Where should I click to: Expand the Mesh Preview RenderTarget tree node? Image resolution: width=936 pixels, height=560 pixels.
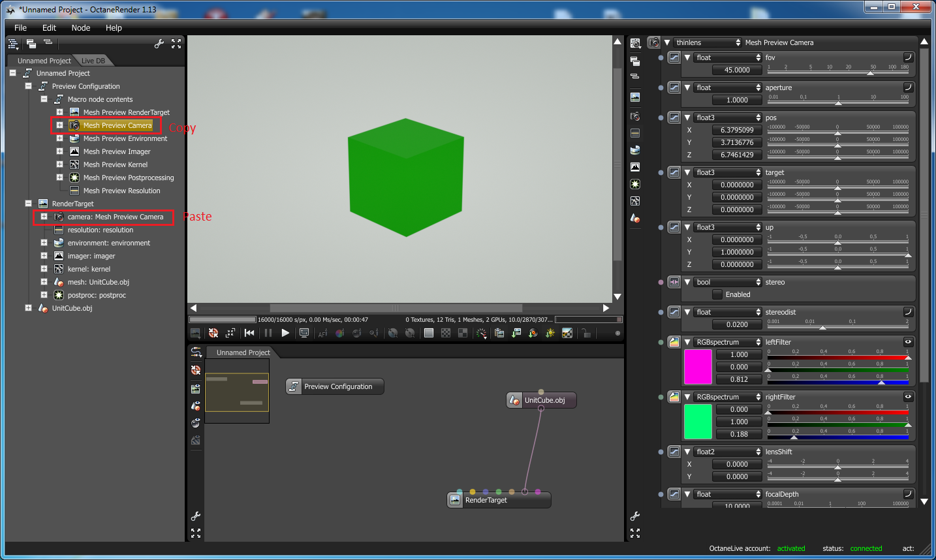[59, 112]
